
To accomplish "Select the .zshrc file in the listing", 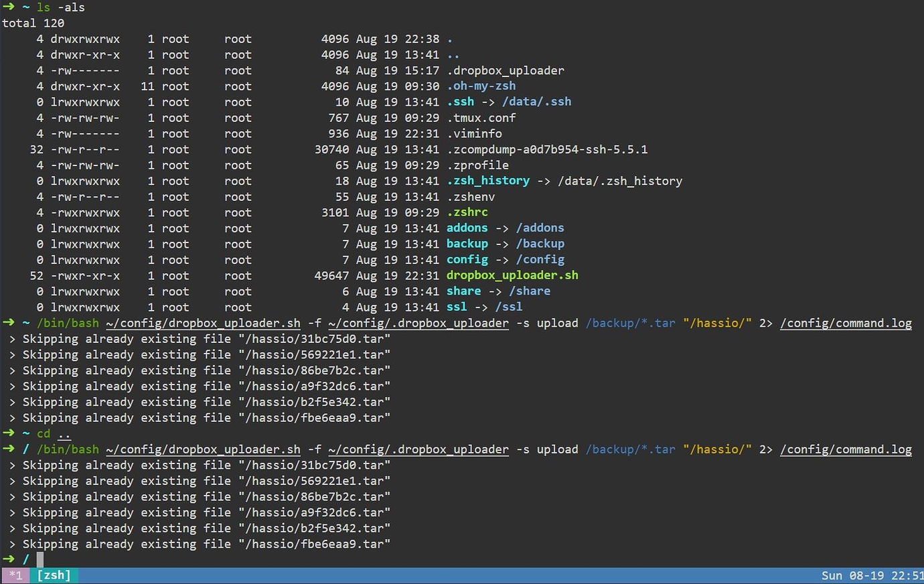I will (x=467, y=212).
